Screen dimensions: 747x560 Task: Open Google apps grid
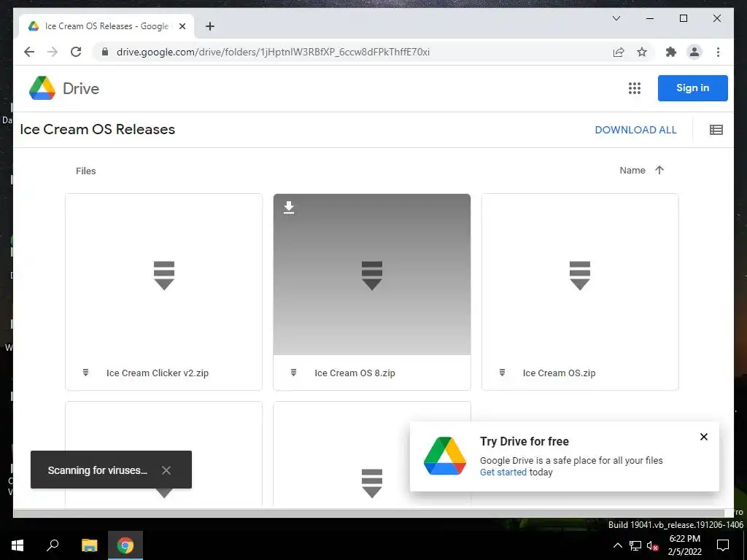(634, 88)
